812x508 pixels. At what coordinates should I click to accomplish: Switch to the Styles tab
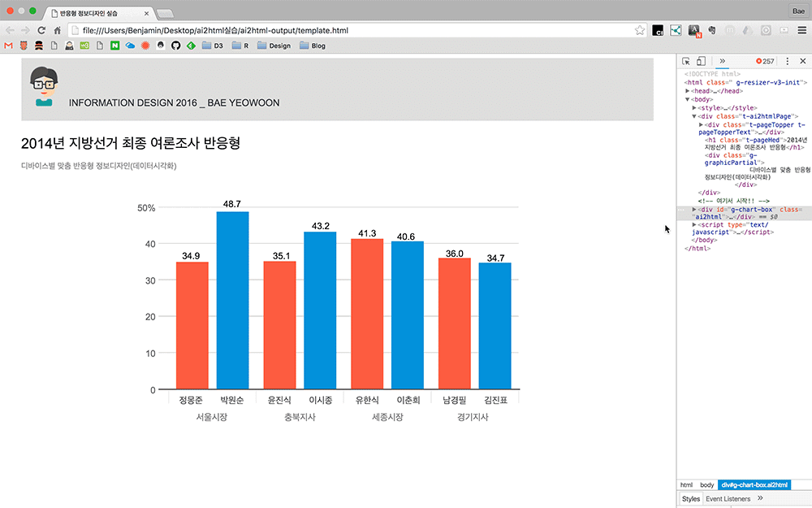pyautogui.click(x=691, y=499)
